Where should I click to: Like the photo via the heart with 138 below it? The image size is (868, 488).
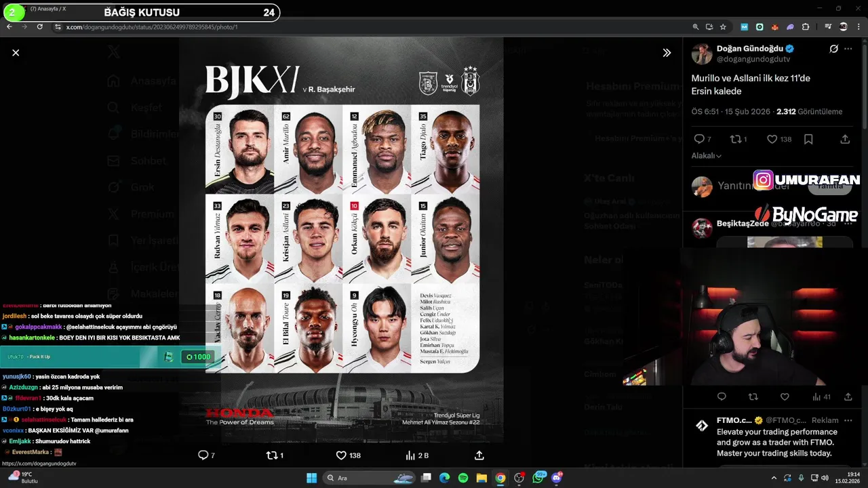tap(349, 455)
